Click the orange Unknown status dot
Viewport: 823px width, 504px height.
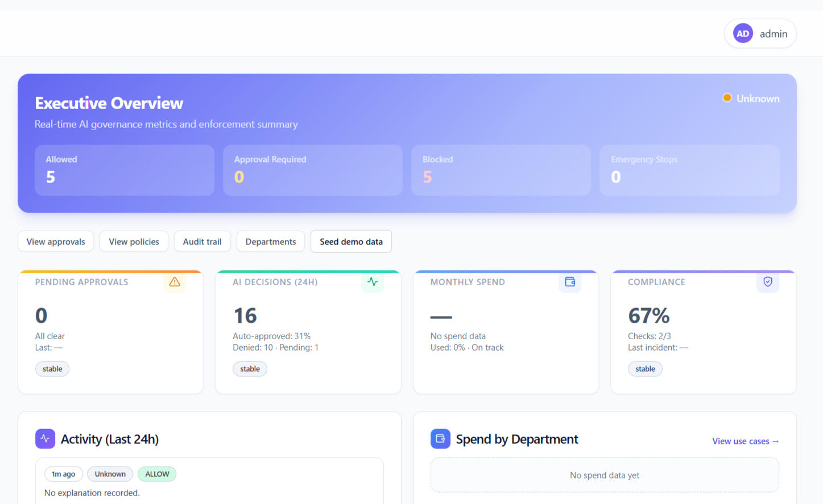pyautogui.click(x=727, y=98)
